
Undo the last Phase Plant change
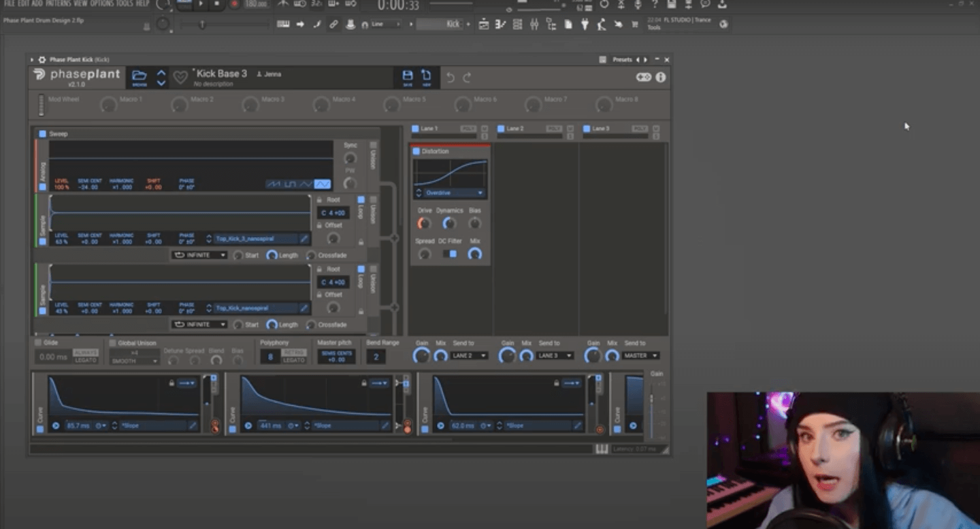450,78
